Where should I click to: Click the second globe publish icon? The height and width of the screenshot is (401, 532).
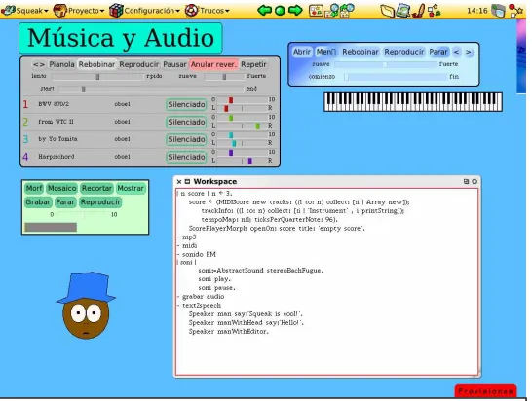[x=347, y=10]
